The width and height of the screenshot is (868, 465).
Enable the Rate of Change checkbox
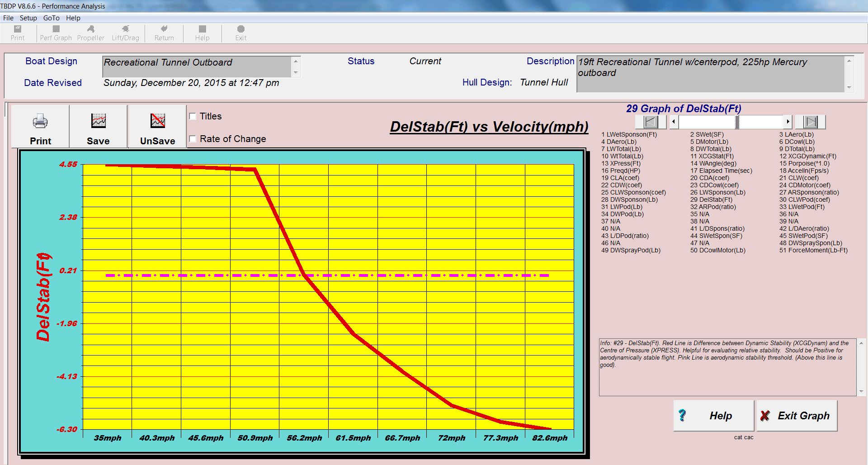pos(193,139)
